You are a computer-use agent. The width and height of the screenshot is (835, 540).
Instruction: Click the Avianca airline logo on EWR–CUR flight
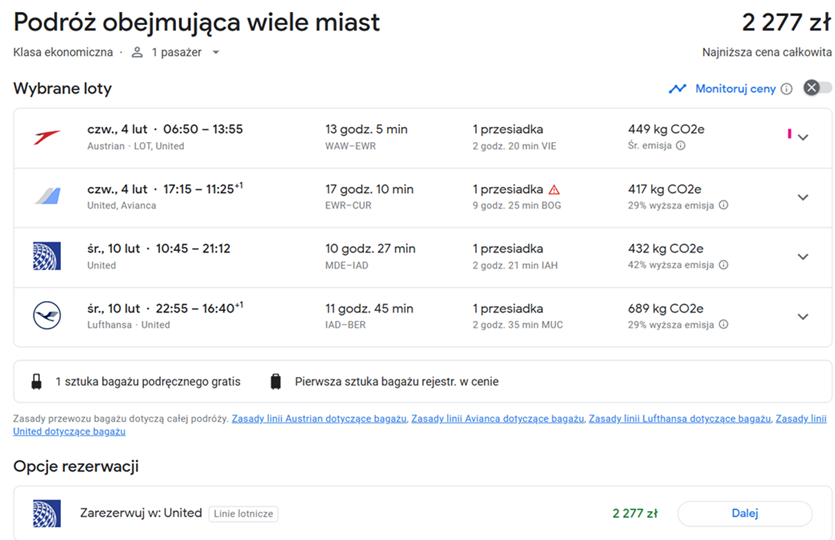pyautogui.click(x=48, y=197)
